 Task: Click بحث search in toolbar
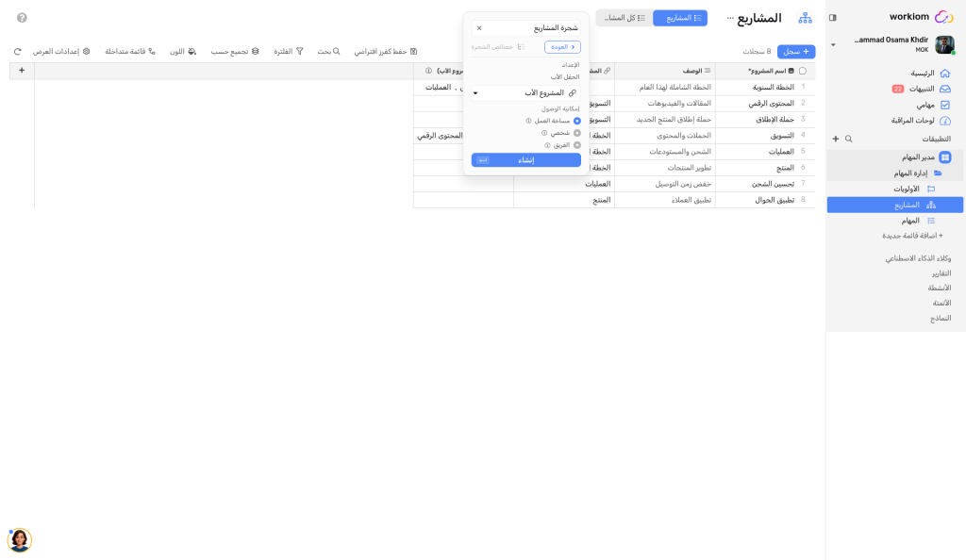click(x=328, y=52)
